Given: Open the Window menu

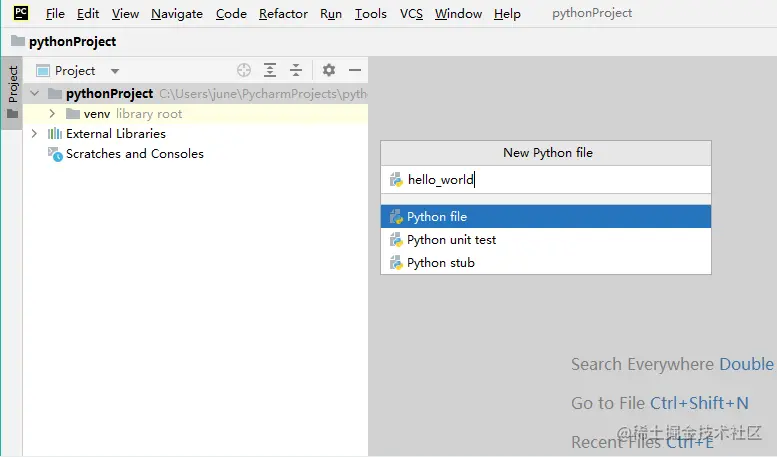Looking at the screenshot, I should 458,14.
